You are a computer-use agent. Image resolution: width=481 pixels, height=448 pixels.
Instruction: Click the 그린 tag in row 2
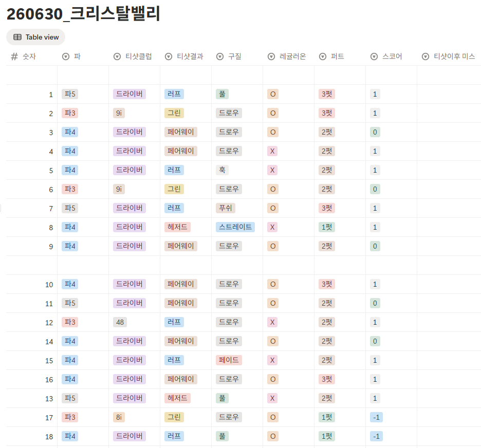(174, 113)
